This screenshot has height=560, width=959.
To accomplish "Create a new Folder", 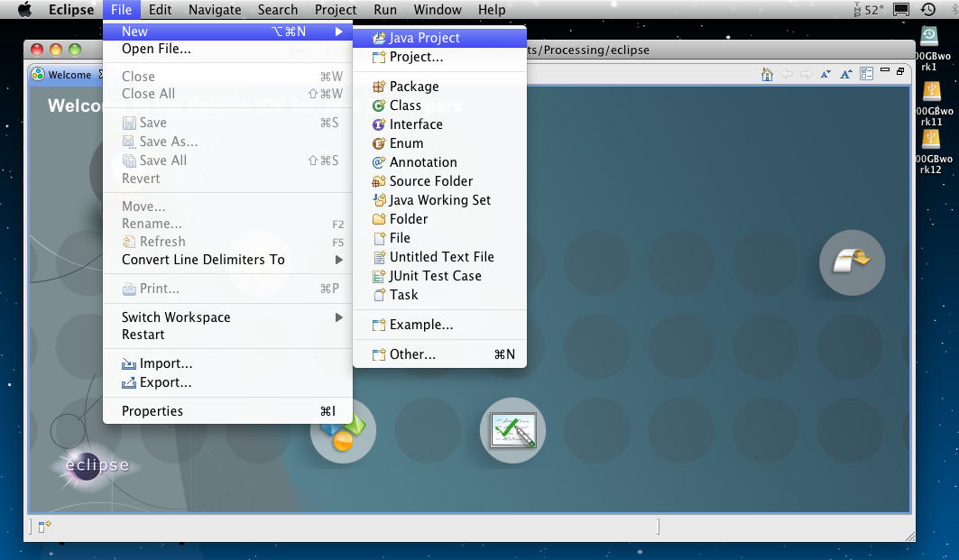I will [439, 219].
